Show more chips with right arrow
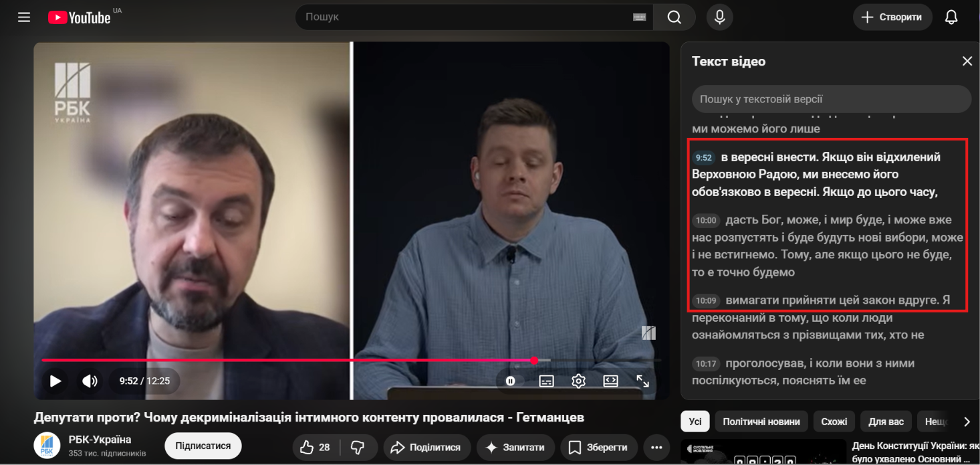980x465 pixels. pyautogui.click(x=966, y=422)
